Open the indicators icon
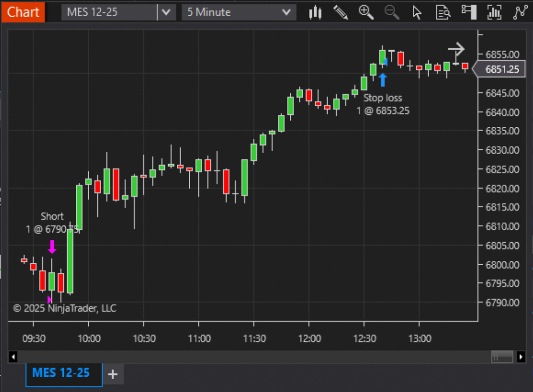The width and height of the screenshot is (533, 392). point(494,12)
